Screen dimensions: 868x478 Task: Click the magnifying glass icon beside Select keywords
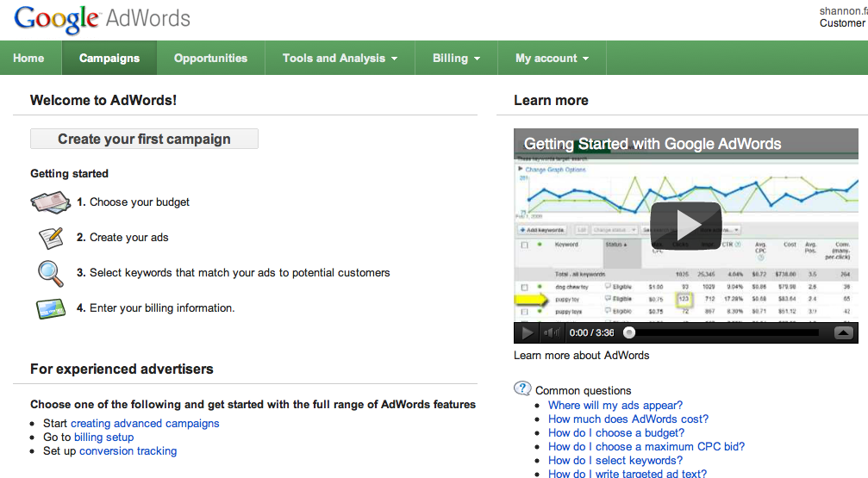pyautogui.click(x=50, y=273)
